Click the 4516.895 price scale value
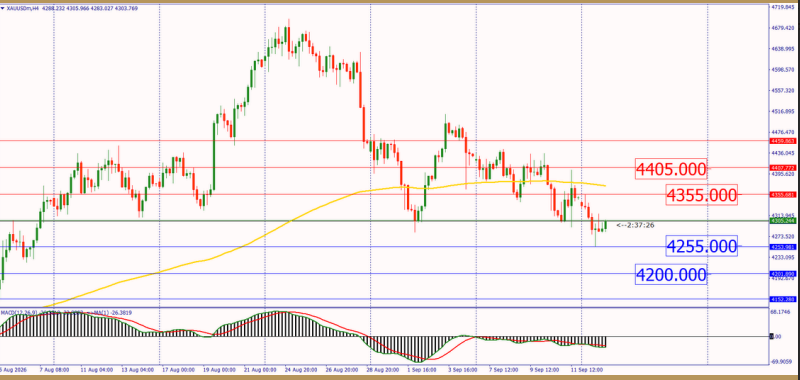This screenshot has height=380, width=800. (x=783, y=111)
